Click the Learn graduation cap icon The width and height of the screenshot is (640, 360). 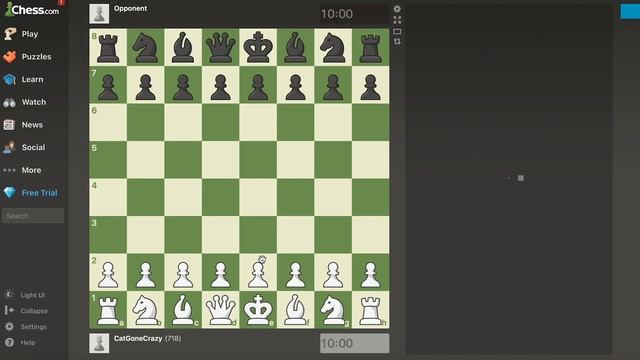tap(9, 80)
